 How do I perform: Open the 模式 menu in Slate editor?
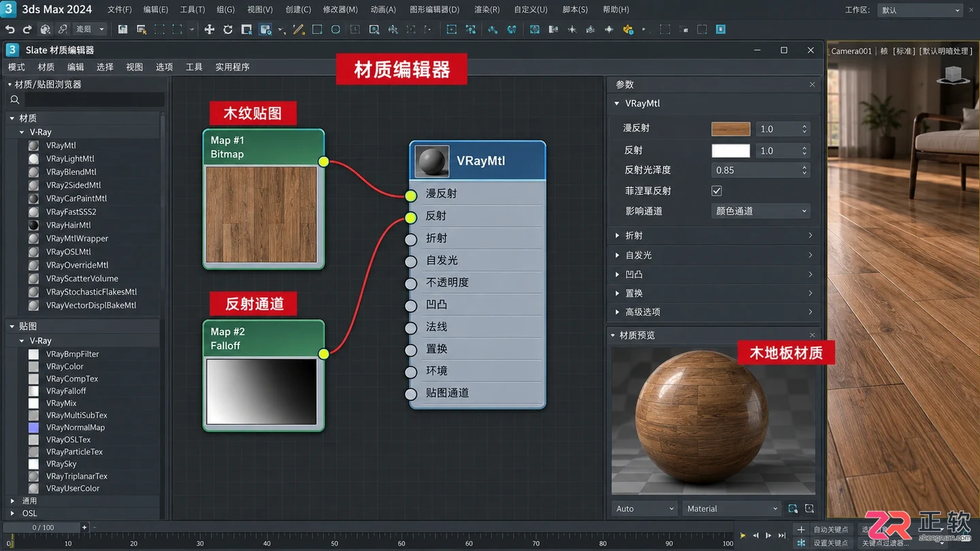pos(16,67)
